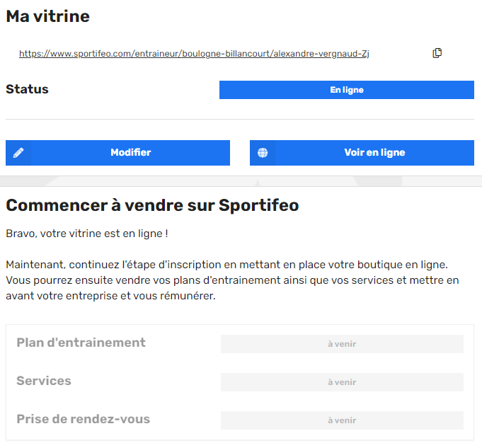Click the Modifier button
This screenshot has height=448, width=482.
[x=117, y=153]
